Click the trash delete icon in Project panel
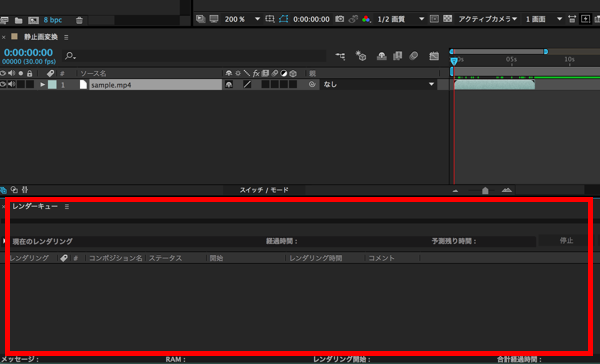 point(79,20)
